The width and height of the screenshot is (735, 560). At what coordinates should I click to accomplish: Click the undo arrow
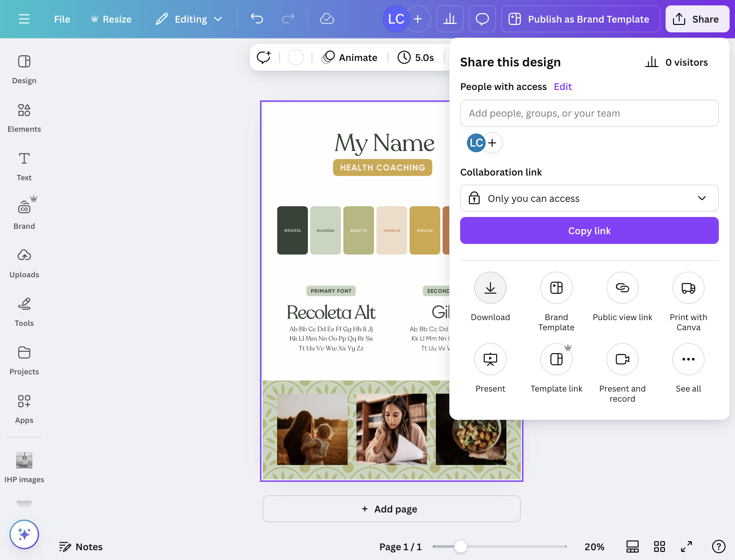[257, 19]
